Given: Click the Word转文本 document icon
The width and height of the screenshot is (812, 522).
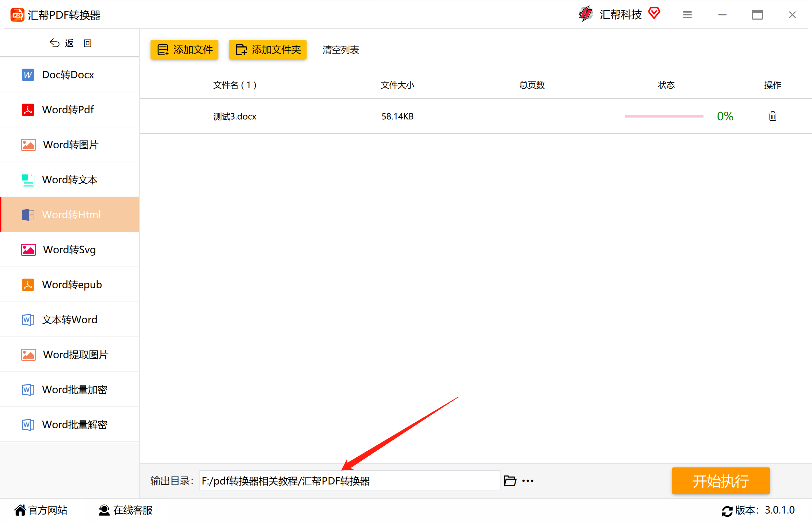Looking at the screenshot, I should click(x=28, y=179).
